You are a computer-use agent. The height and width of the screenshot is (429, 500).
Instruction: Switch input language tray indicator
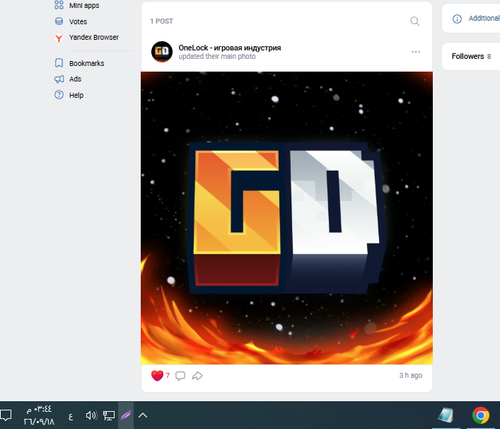point(71,416)
